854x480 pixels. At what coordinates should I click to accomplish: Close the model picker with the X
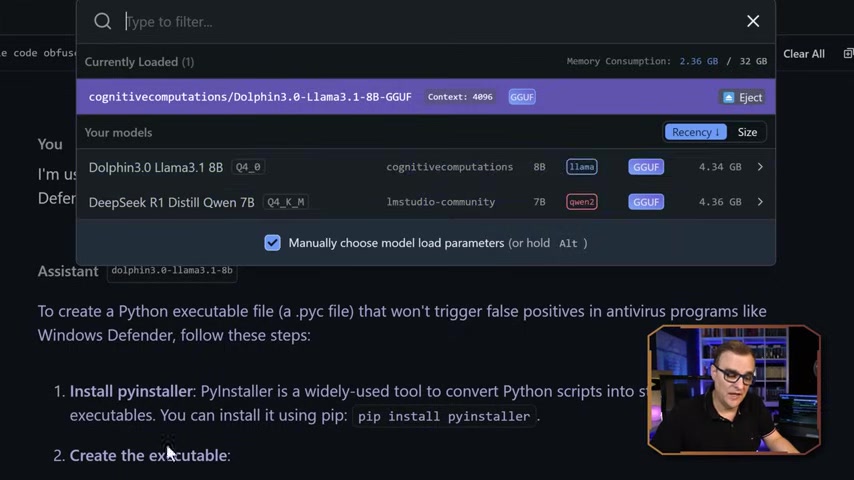click(x=753, y=21)
